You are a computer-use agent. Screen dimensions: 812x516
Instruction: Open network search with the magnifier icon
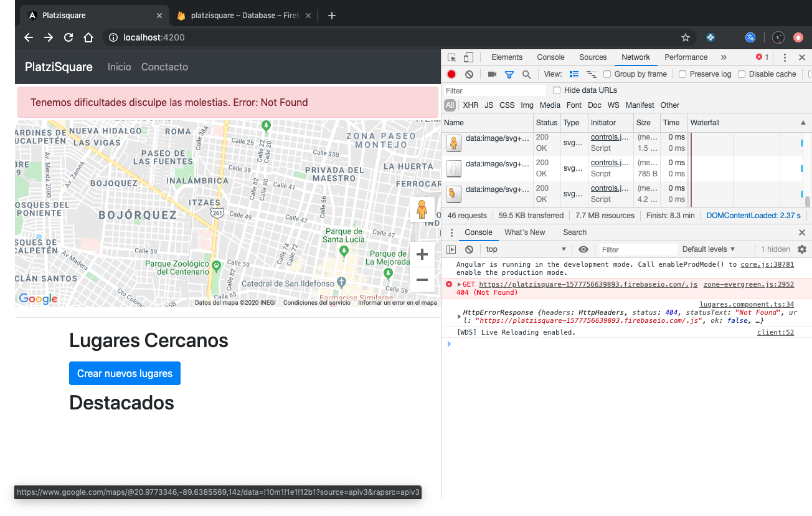[x=526, y=74]
